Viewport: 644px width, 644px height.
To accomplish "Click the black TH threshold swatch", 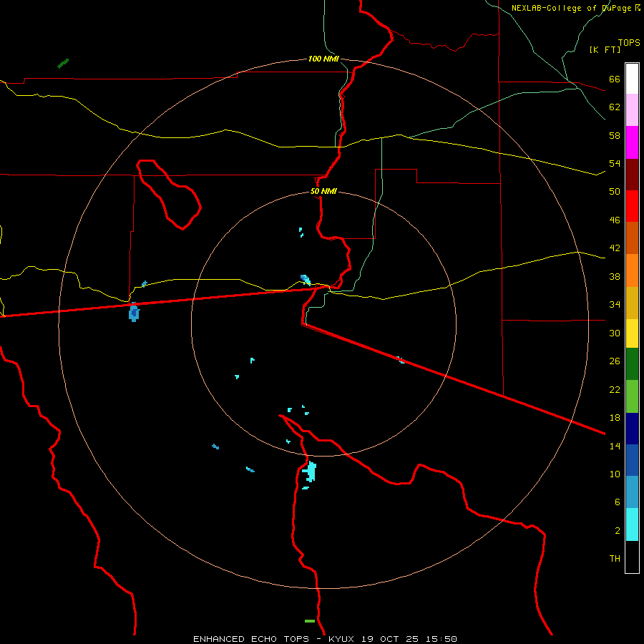I will [x=632, y=557].
